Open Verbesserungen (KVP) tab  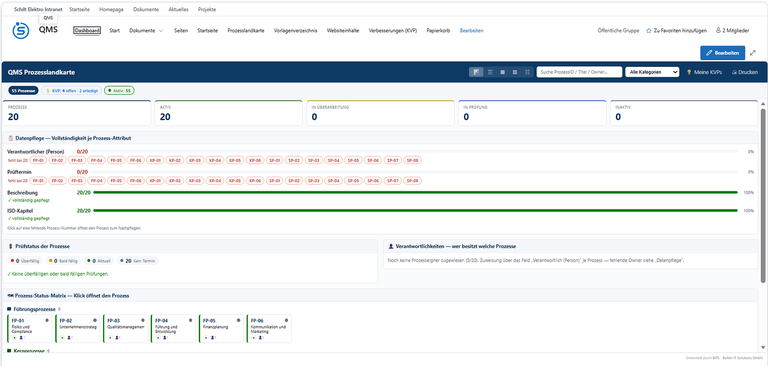[x=393, y=30]
